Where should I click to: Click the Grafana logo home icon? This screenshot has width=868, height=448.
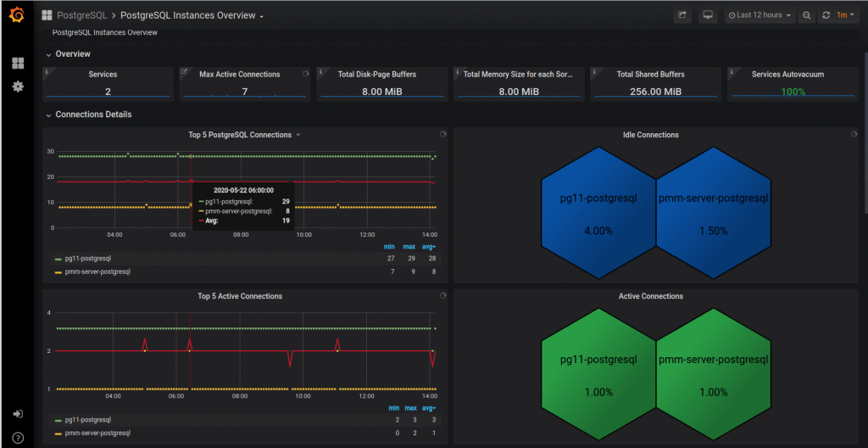click(17, 15)
